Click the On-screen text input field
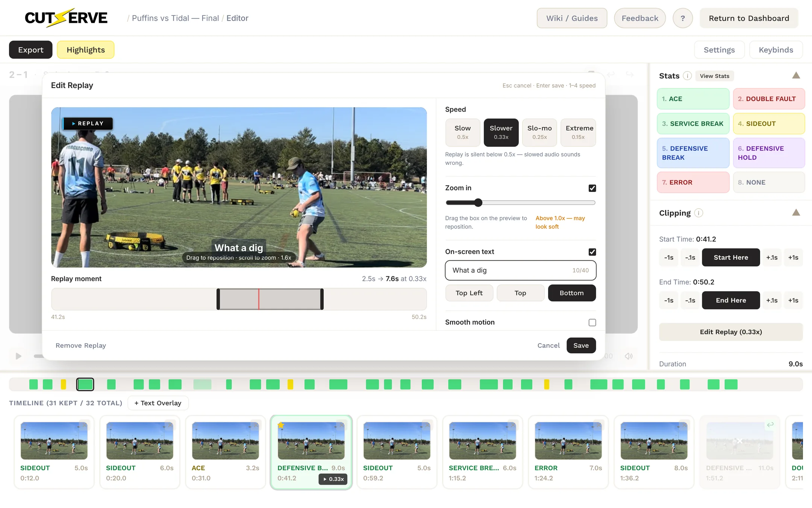This screenshot has height=508, width=812. [521, 270]
